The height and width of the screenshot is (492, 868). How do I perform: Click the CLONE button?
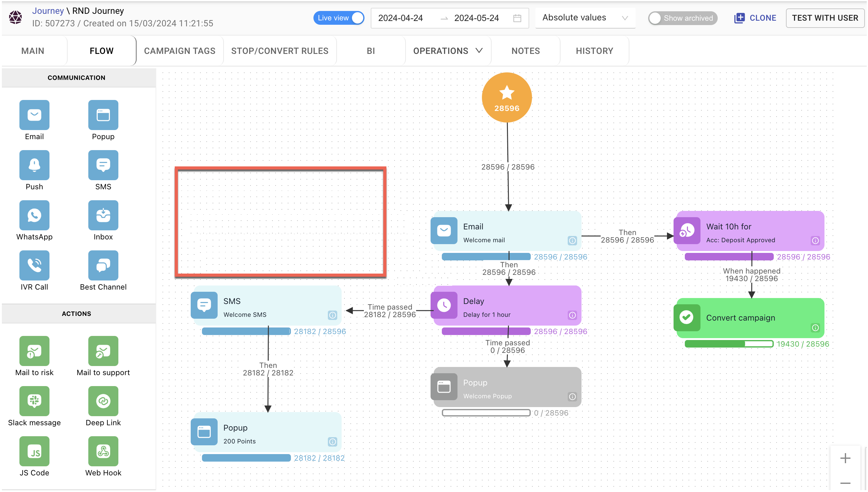pos(755,18)
